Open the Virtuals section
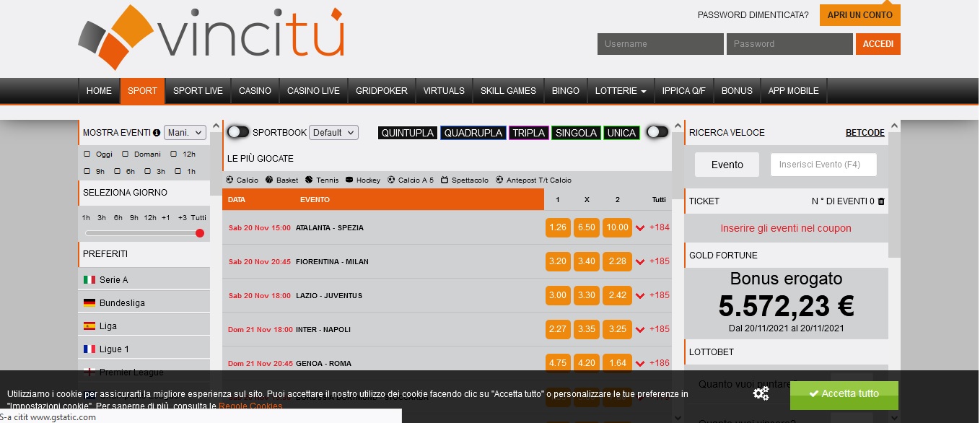 coord(444,91)
